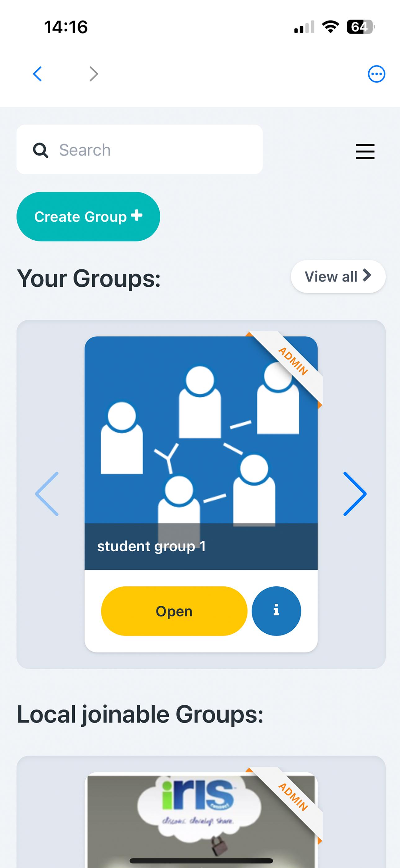Click the plus icon on Create Group
The image size is (400, 868).
click(x=136, y=215)
